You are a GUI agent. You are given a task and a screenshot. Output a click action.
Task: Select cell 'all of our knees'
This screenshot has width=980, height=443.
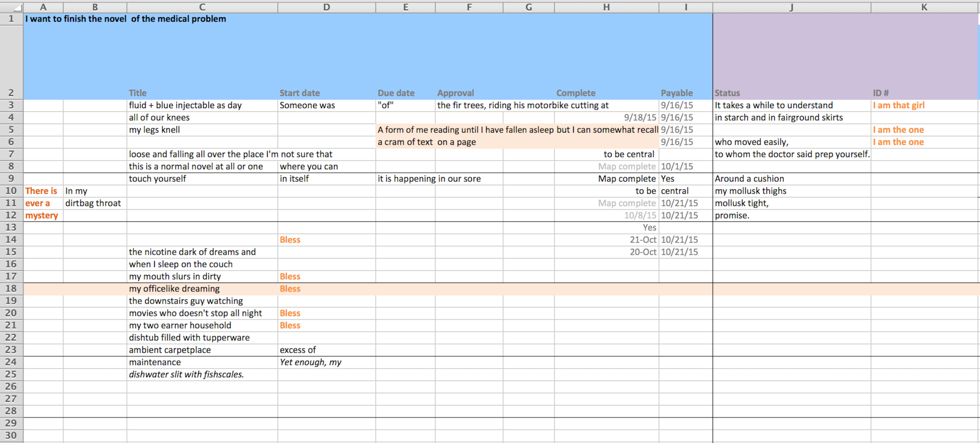[202, 117]
